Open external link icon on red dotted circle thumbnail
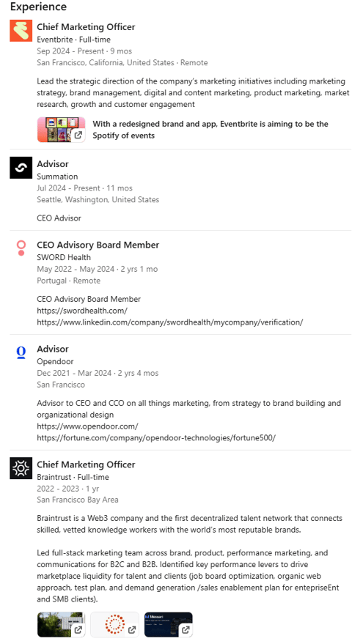The width and height of the screenshot is (352, 644). click(x=132, y=629)
